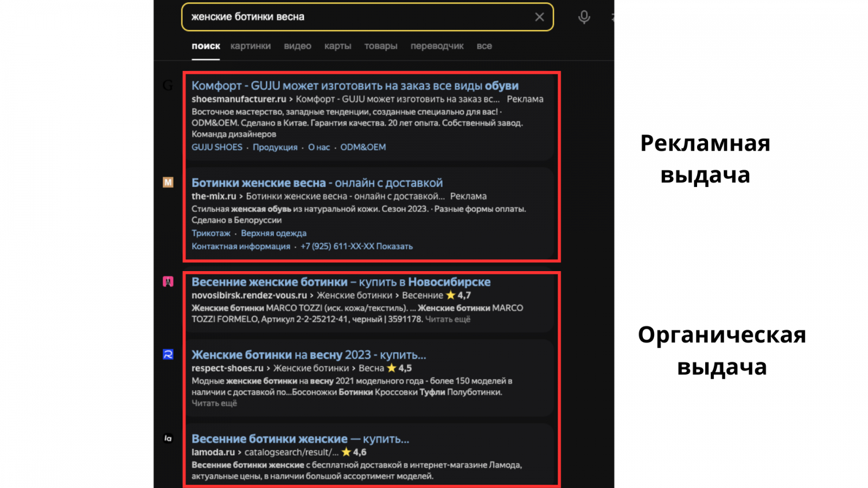Reveal phone number via Показать link

pyautogui.click(x=394, y=246)
